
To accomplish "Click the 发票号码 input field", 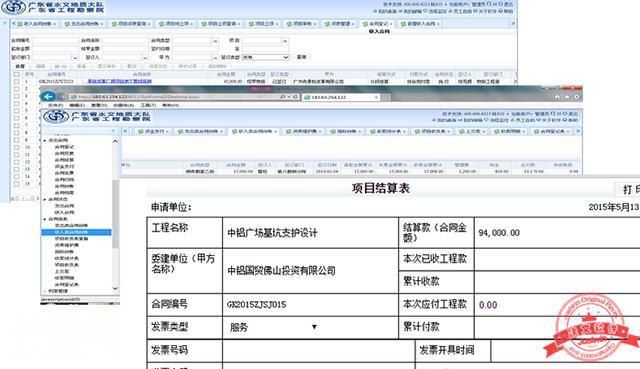I will pos(318,350).
